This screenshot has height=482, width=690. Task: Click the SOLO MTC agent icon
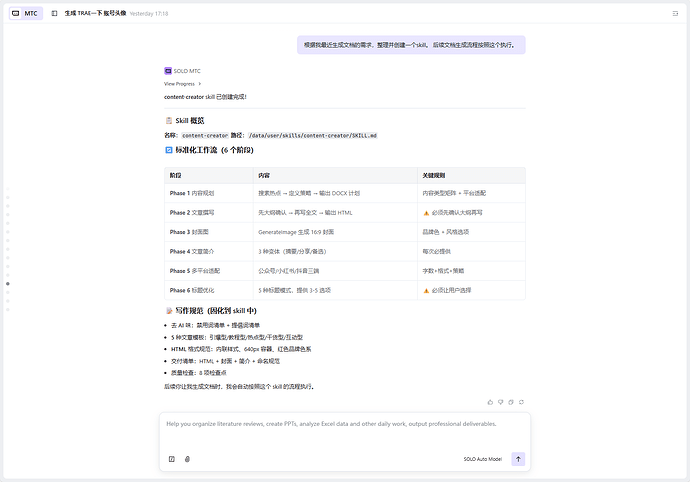(x=168, y=71)
